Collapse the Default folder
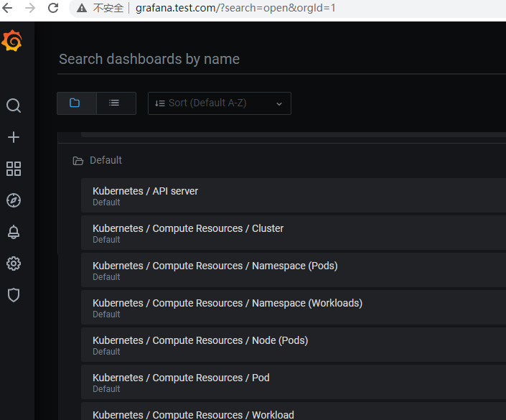Image resolution: width=506 pixels, height=420 pixels. (98, 160)
